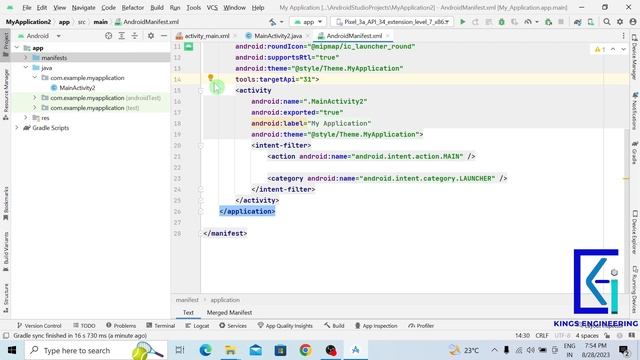
Task: Open Running Devices on right strip
Action: tap(635, 289)
